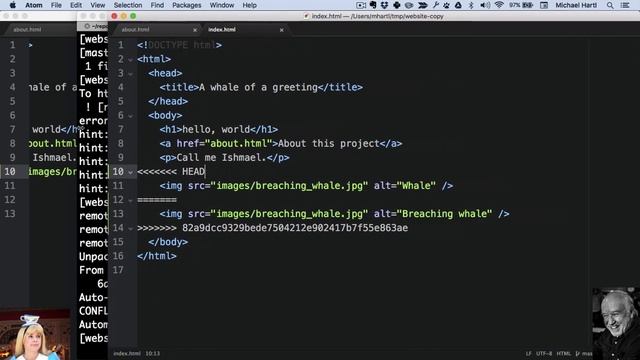Screen dimensions: 640x360
Task: Click the screen recording menu bar icon
Action: point(361,5)
